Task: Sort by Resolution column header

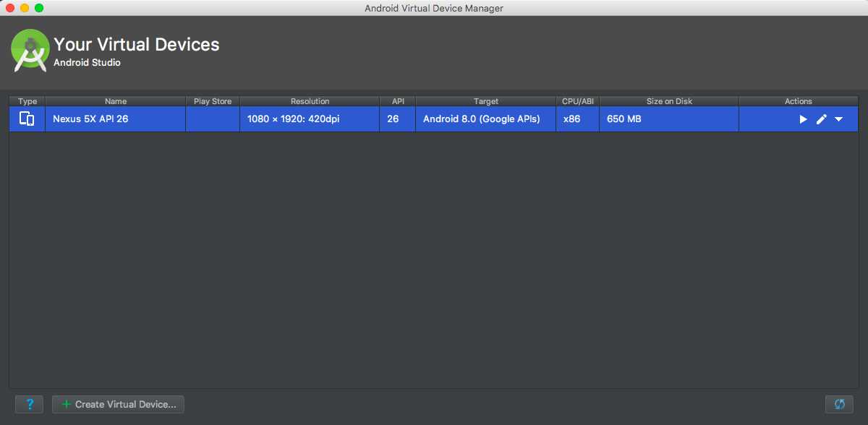Action: click(x=310, y=101)
